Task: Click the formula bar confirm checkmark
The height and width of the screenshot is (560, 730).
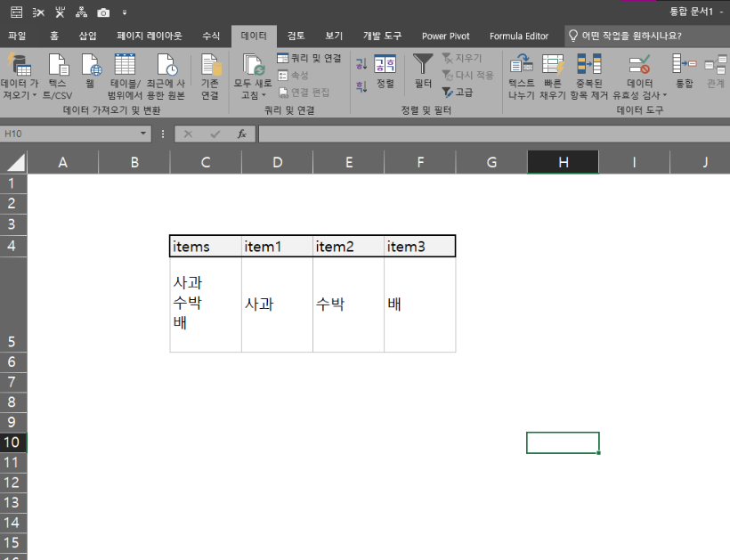Action: [x=215, y=134]
